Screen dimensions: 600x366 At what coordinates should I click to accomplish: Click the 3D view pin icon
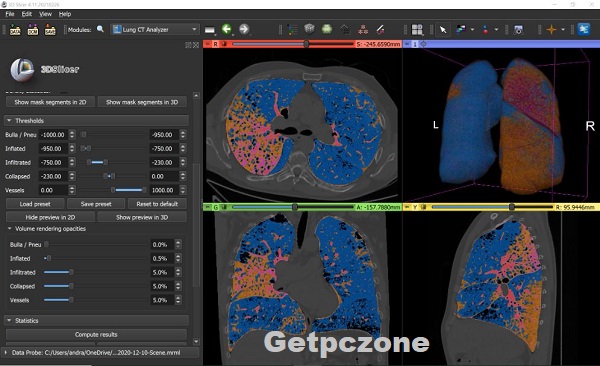[407, 44]
